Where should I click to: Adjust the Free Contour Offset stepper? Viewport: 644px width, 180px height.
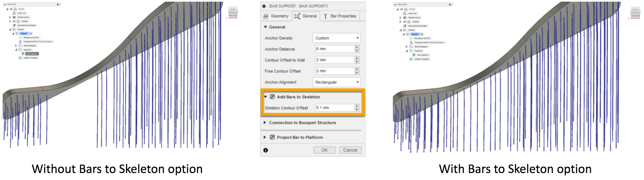357,71
